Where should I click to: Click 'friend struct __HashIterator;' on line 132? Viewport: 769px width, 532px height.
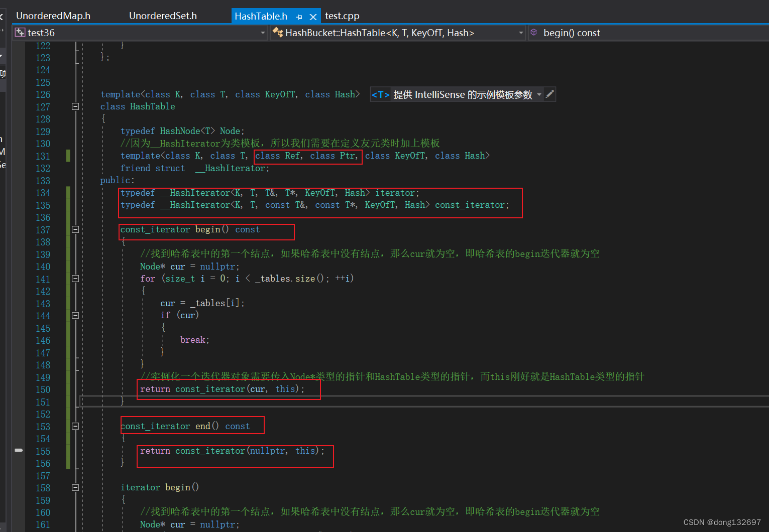195,168
